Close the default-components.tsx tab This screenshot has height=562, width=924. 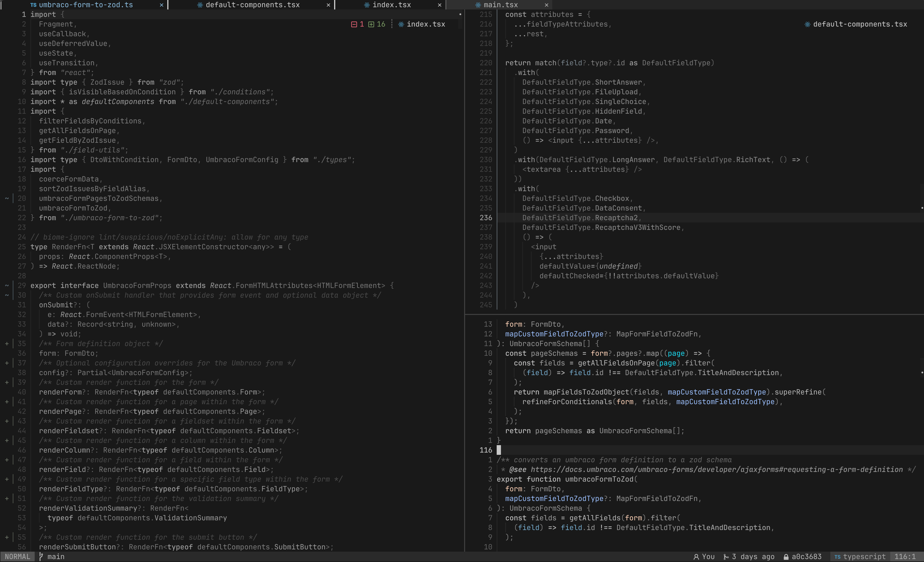coord(328,5)
